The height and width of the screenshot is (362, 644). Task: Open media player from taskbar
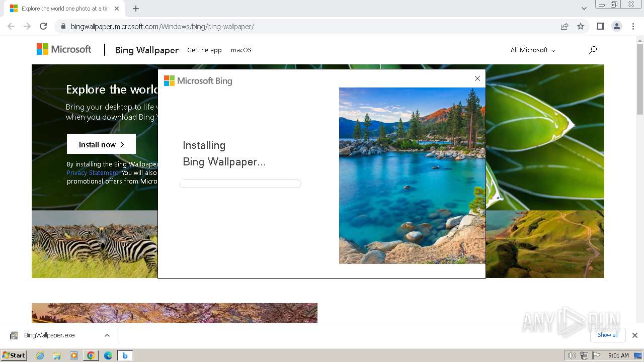[74, 355]
